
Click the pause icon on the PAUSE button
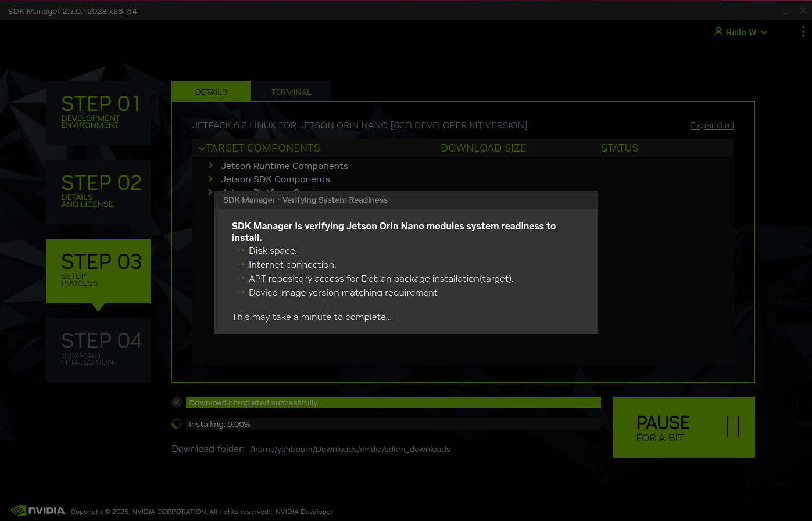pyautogui.click(x=734, y=427)
